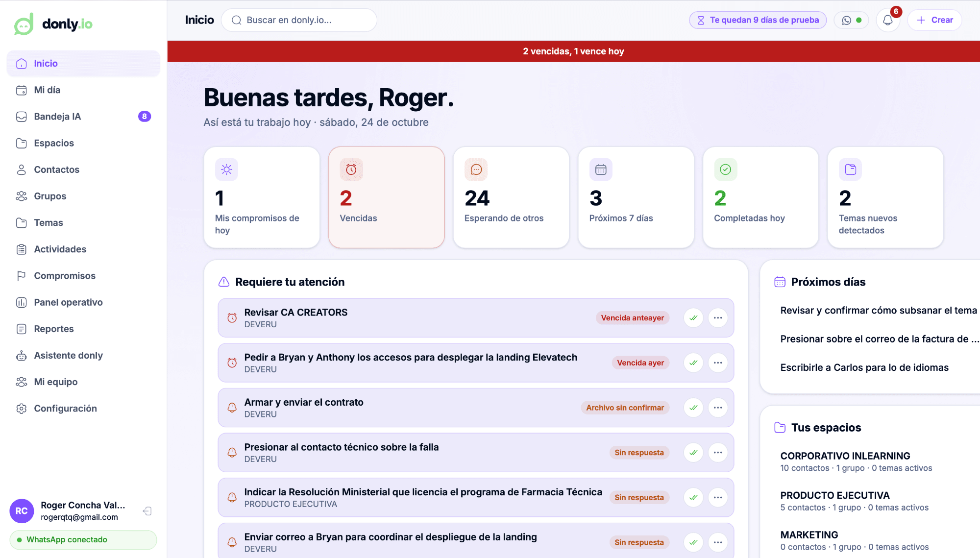Open more options for Presionar al contacto técnico
The height and width of the screenshot is (558, 980).
pyautogui.click(x=718, y=453)
